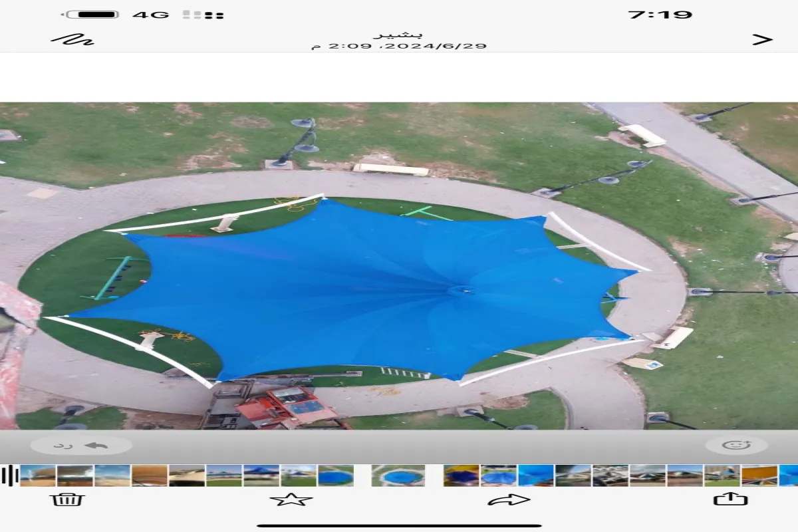Open the share sheet icon
798x532 pixels.
tap(730, 499)
